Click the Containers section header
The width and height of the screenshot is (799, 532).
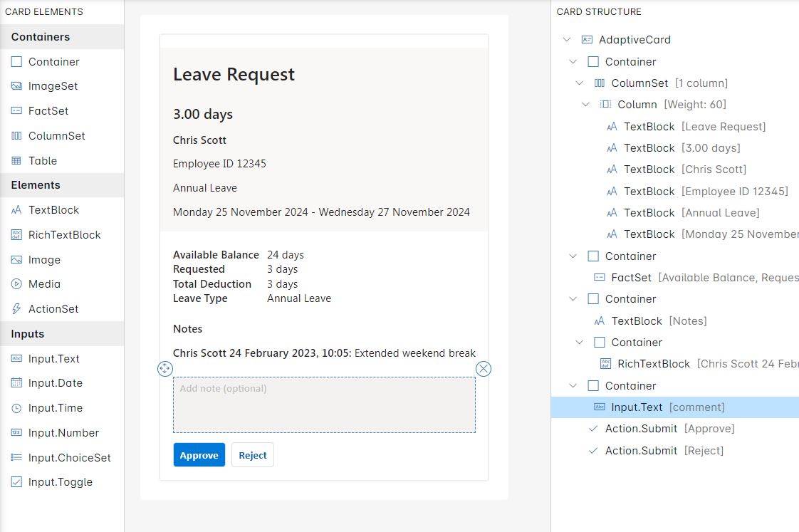point(62,37)
